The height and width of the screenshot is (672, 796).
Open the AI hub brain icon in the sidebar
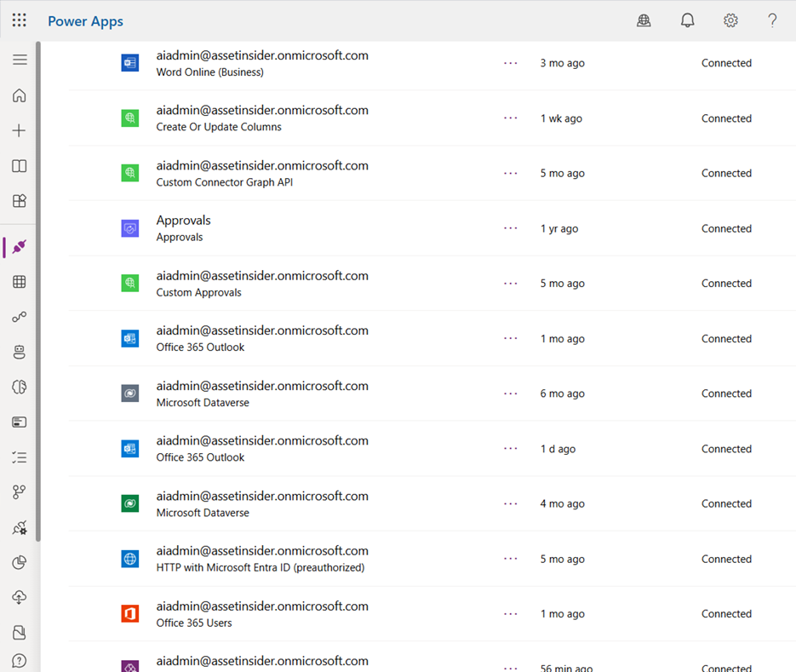point(20,387)
